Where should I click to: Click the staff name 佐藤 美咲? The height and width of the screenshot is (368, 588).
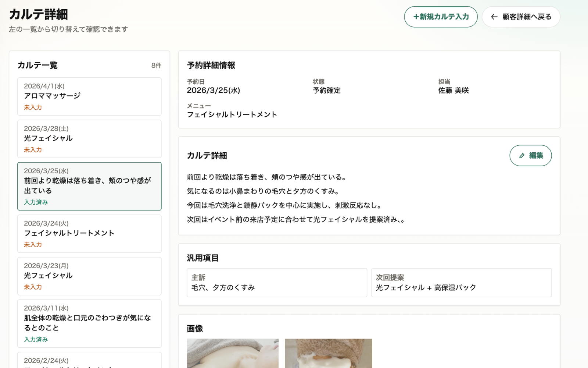click(x=453, y=91)
